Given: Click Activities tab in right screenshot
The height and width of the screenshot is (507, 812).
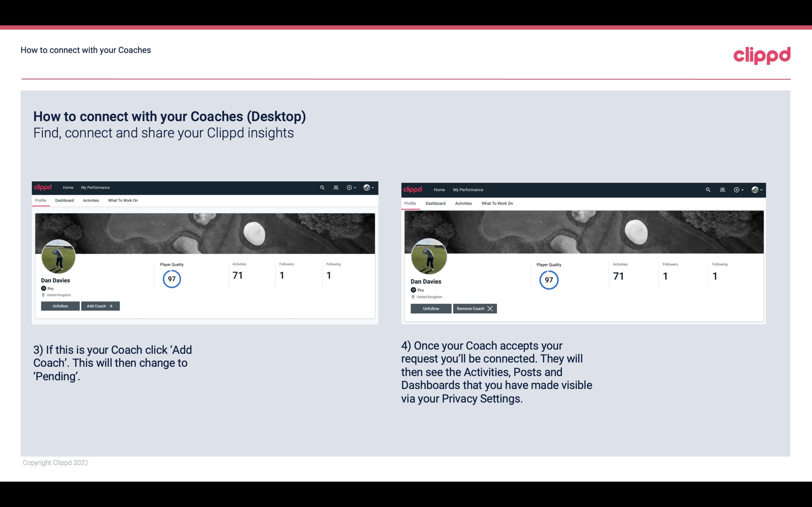Looking at the screenshot, I should click(463, 203).
